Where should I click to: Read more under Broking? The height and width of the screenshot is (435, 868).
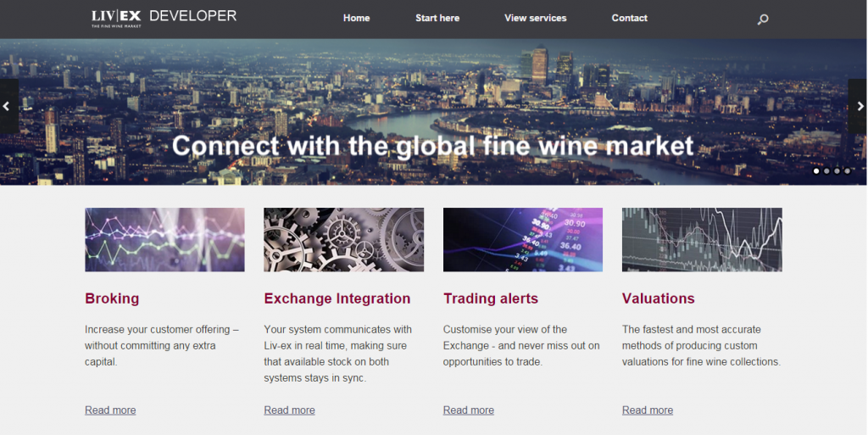110,410
